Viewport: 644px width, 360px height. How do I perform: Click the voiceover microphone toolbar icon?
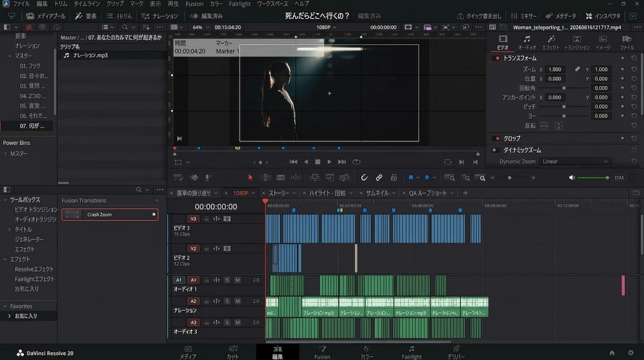tap(208, 177)
